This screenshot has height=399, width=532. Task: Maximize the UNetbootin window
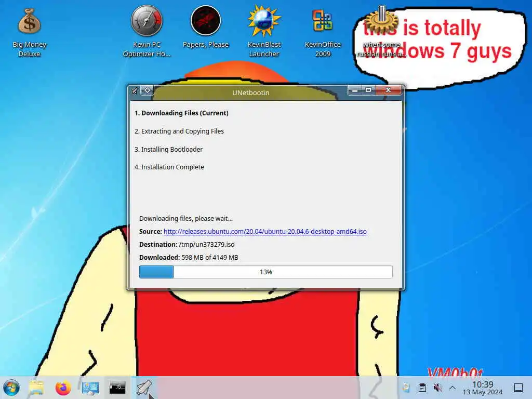click(x=368, y=90)
